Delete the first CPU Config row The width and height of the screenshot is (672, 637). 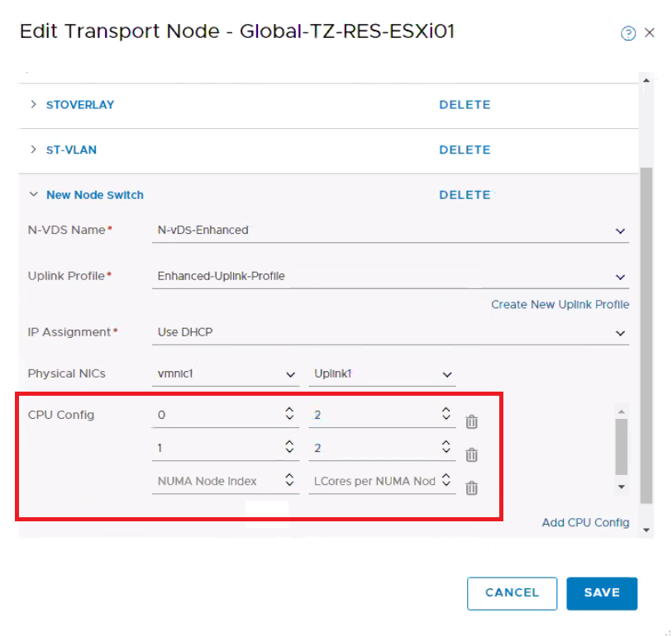[471, 421]
